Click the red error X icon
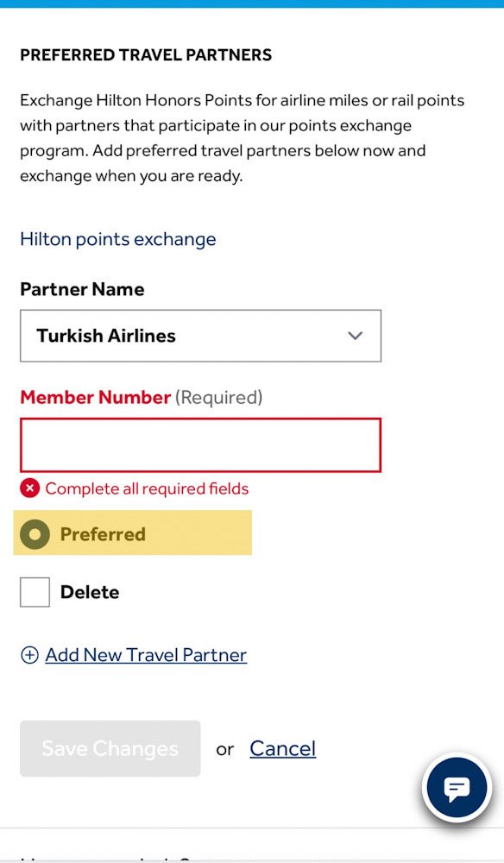The height and width of the screenshot is (863, 504). click(29, 488)
